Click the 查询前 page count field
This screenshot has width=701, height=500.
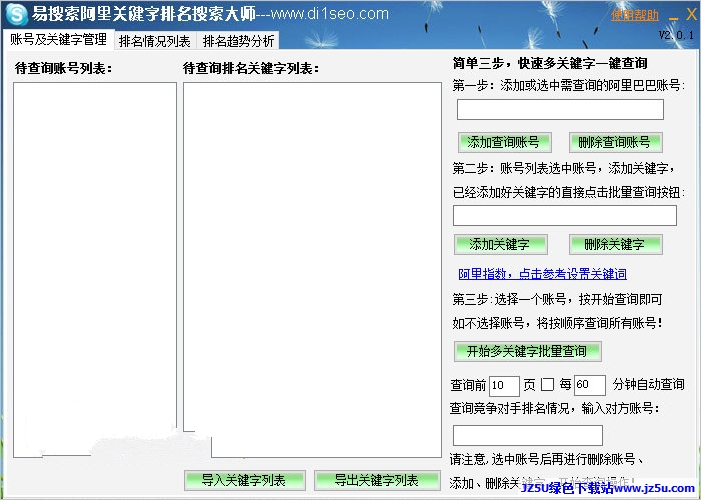[504, 386]
